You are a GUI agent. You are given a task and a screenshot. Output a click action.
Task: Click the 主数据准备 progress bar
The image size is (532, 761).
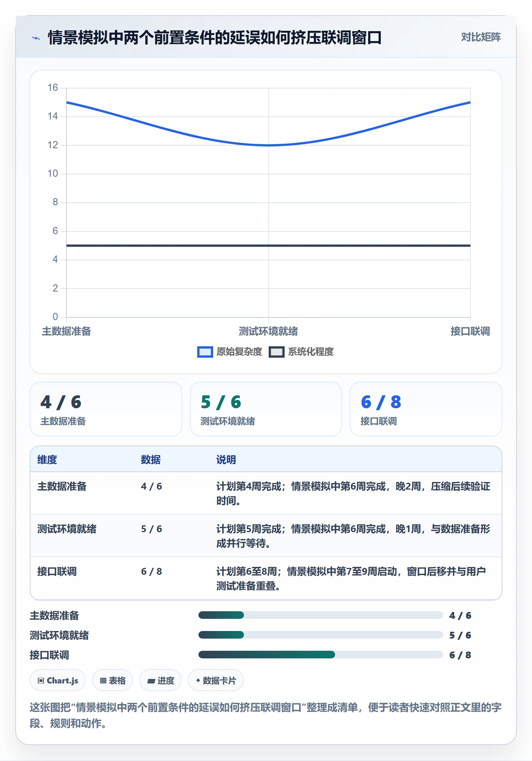pyautogui.click(x=320, y=615)
